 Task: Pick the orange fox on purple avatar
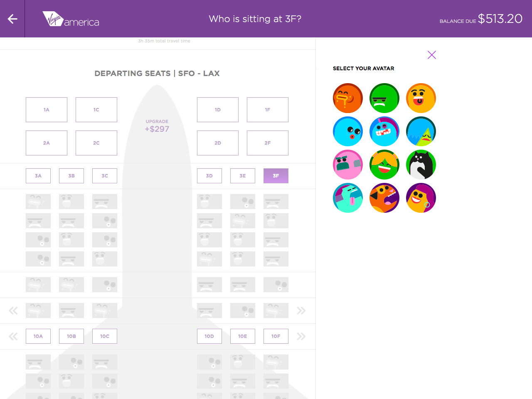coord(384,198)
